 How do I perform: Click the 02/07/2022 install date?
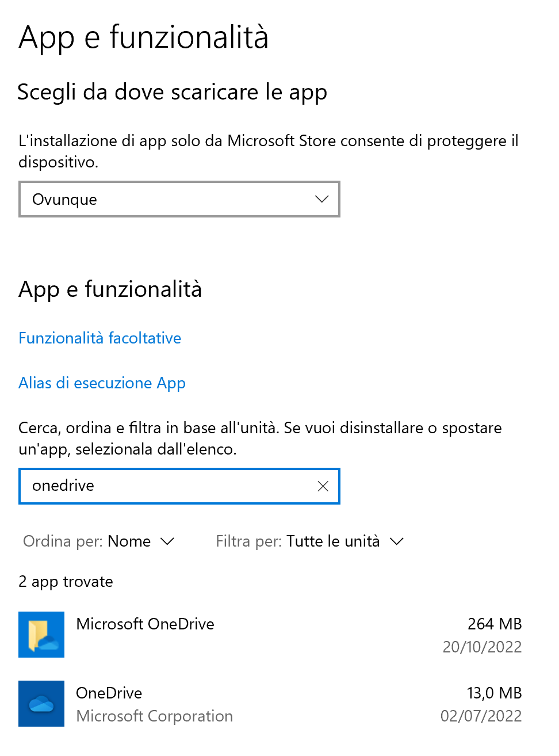click(481, 716)
